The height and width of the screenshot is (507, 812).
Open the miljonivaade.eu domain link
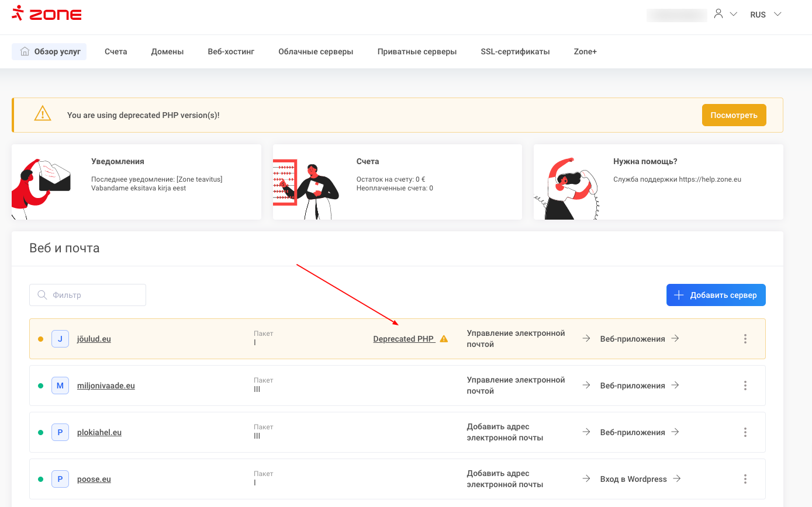coord(106,386)
